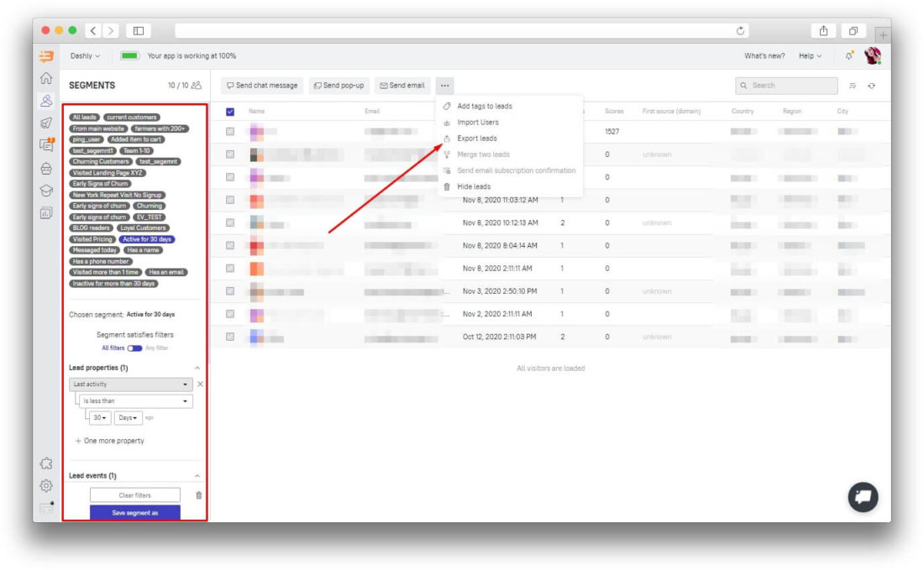Check the first lead row checkbox
924x570 pixels.
pyautogui.click(x=229, y=131)
